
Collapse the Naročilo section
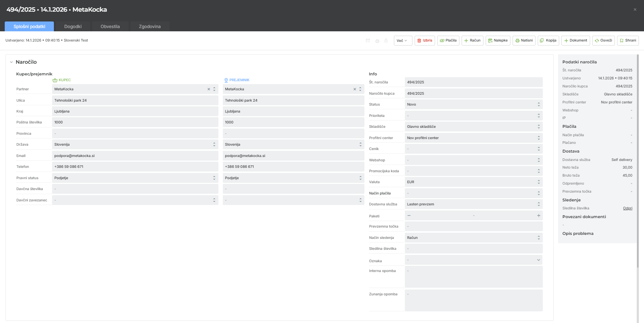(11, 62)
